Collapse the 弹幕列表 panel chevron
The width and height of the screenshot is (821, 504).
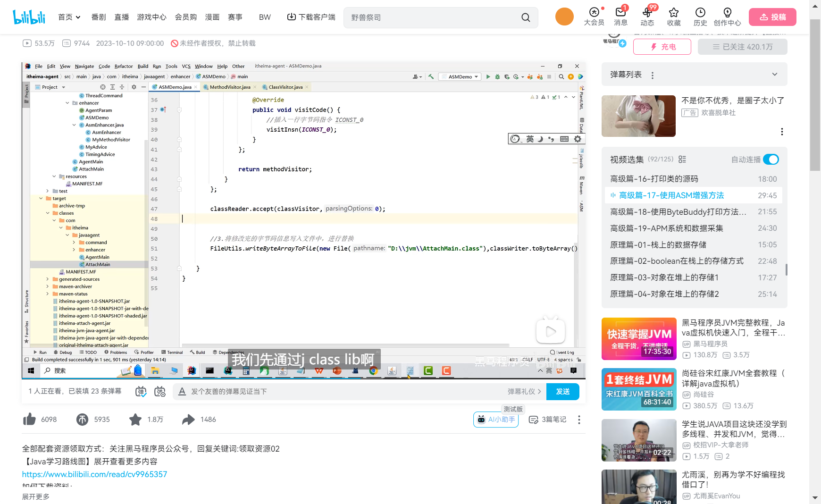click(x=774, y=74)
